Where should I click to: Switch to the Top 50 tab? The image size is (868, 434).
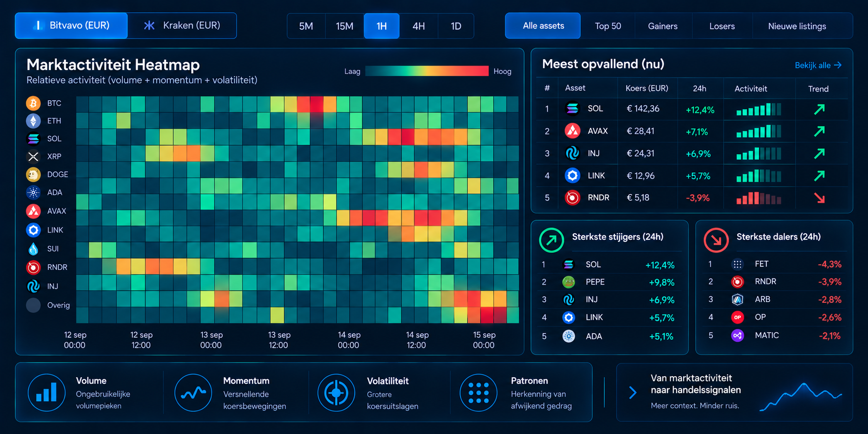click(608, 26)
